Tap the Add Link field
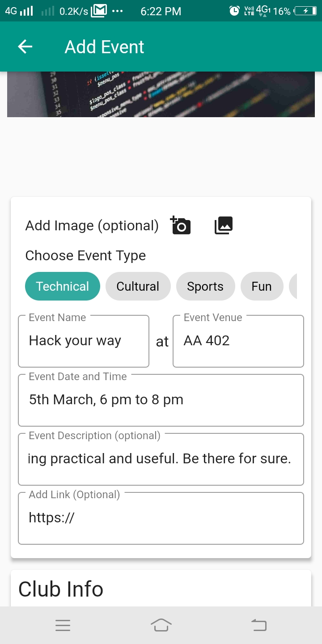Viewport: 322px width, 644px height. click(161, 518)
